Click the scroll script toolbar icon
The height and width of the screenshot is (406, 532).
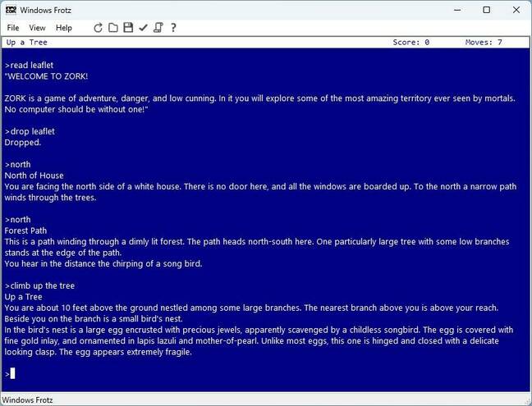pyautogui.click(x=158, y=28)
